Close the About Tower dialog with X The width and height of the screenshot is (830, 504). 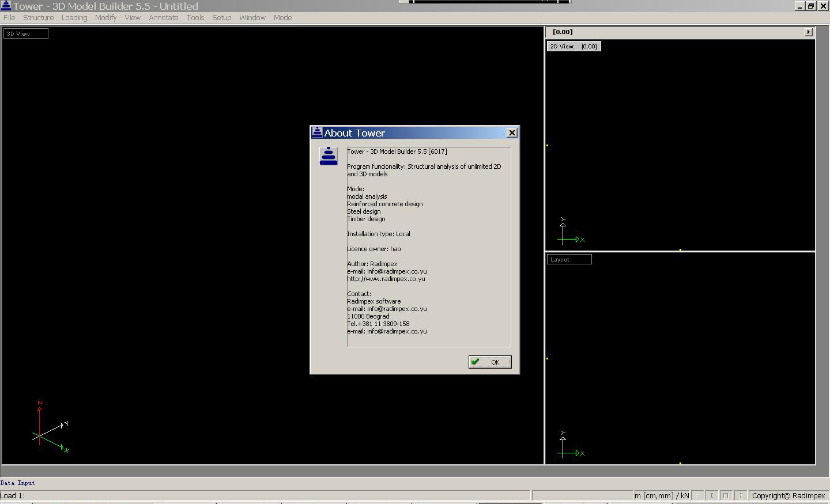click(x=512, y=132)
